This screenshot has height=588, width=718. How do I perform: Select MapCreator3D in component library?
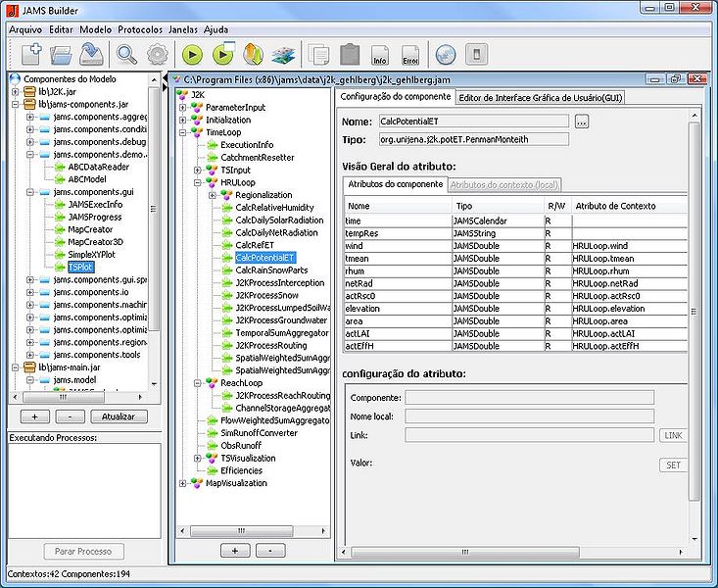pyautogui.click(x=97, y=241)
